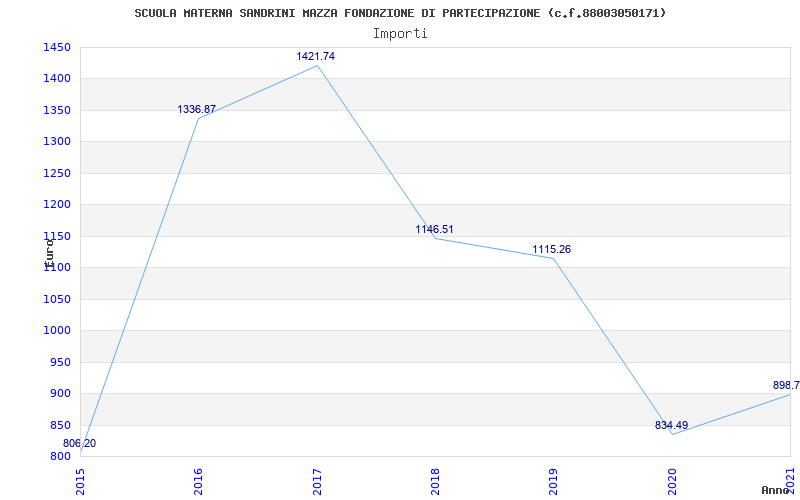Select the 1146.51 data label

pos(434,230)
